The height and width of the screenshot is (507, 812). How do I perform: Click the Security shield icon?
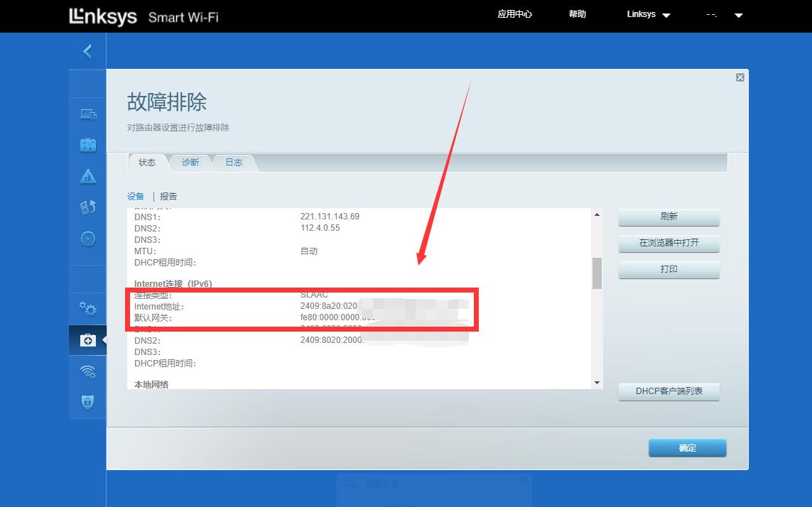coord(87,402)
